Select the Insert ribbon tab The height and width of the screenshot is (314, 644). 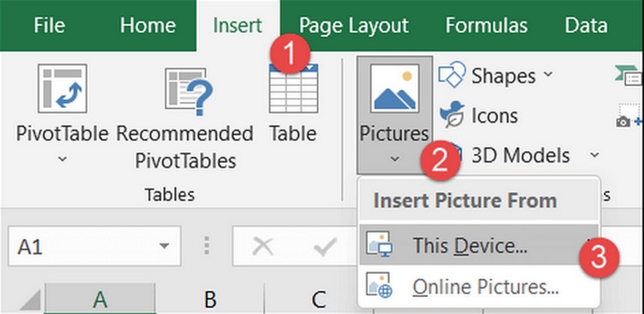click(237, 26)
